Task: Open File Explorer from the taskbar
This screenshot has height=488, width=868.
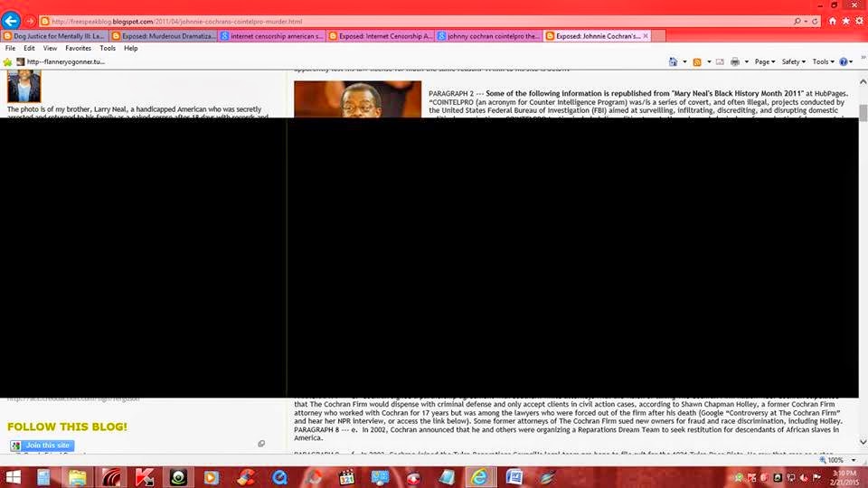Action: (78, 477)
